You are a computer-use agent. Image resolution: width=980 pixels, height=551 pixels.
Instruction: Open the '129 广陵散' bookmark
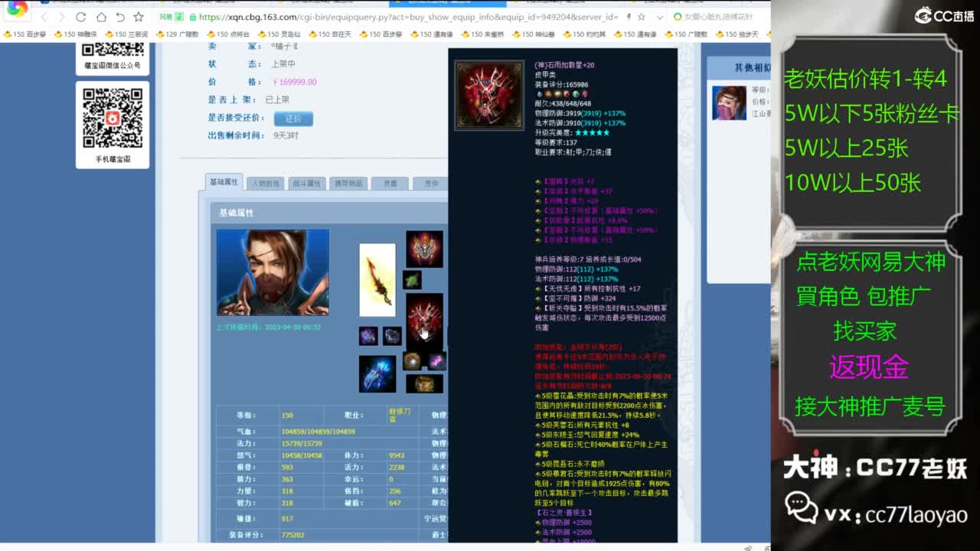click(x=177, y=34)
